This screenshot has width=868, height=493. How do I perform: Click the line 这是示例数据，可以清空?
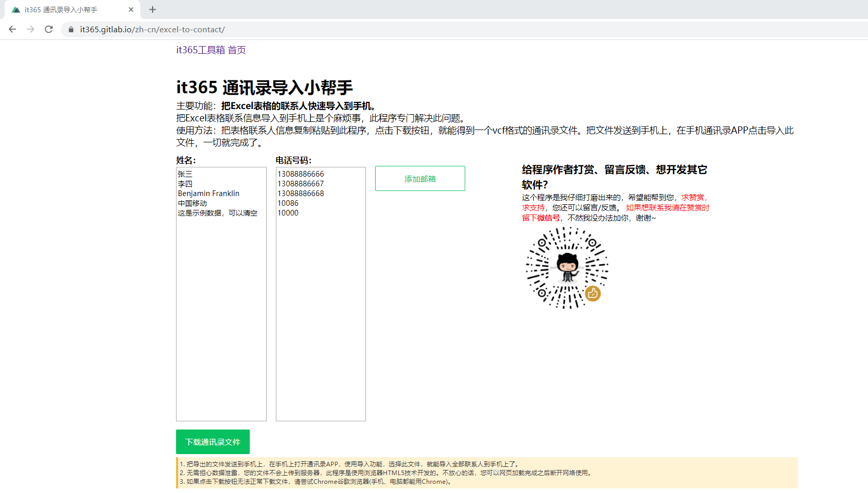[x=218, y=213]
